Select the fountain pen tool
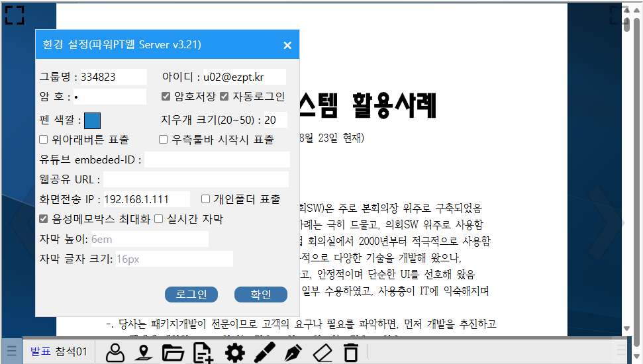 point(293,353)
